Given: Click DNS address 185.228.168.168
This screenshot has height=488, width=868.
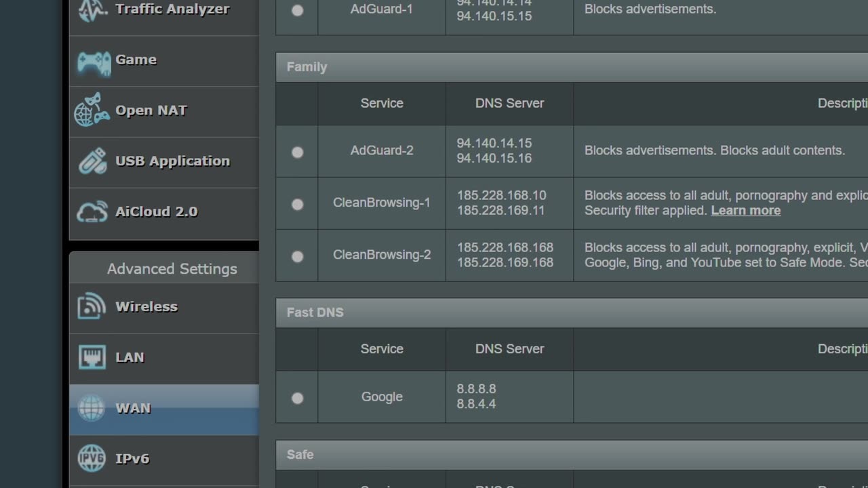Looking at the screenshot, I should coord(505,247).
